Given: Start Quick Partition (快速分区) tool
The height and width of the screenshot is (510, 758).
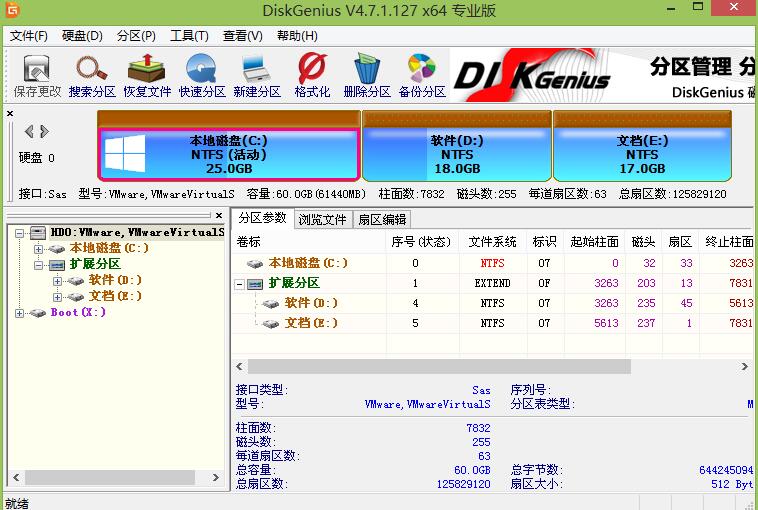Looking at the screenshot, I should (202, 75).
